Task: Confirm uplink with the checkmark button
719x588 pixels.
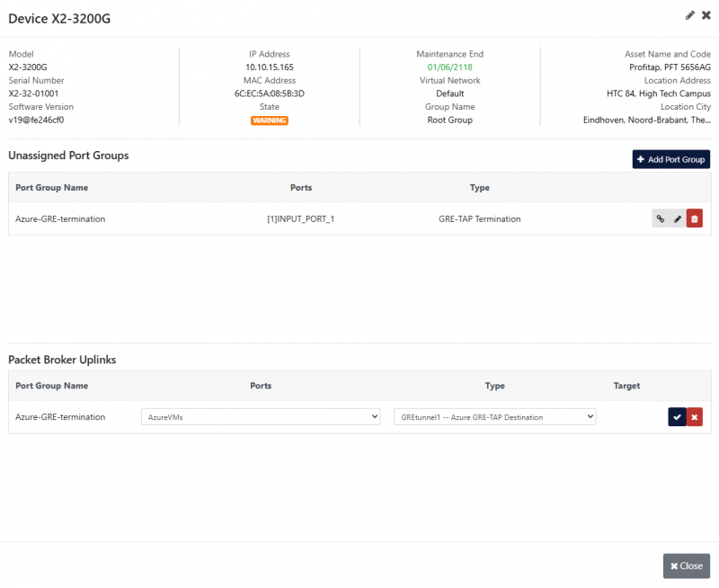Action: [677, 417]
